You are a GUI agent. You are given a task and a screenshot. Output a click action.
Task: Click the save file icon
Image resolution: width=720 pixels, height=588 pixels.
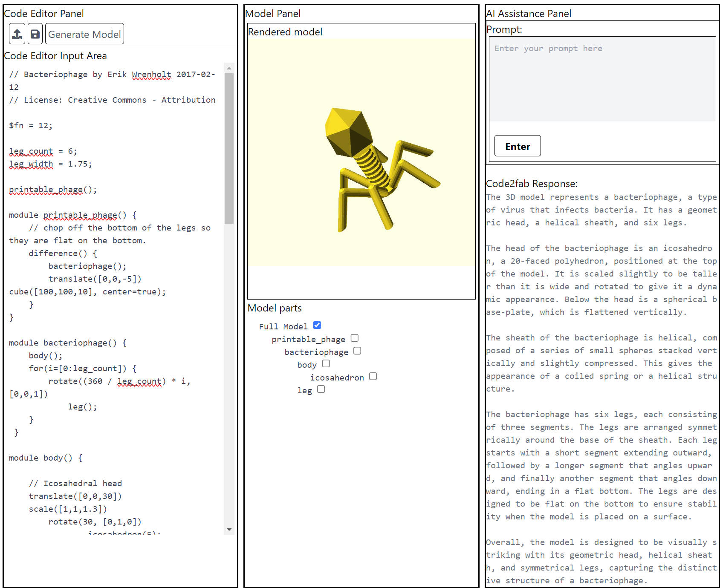[x=35, y=34]
